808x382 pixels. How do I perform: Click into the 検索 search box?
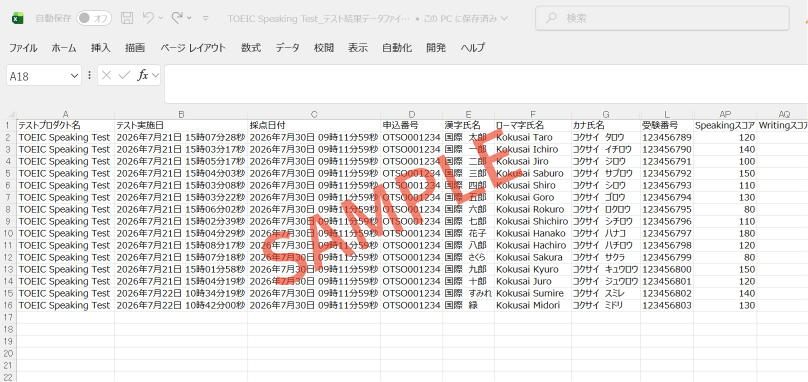pos(662,19)
